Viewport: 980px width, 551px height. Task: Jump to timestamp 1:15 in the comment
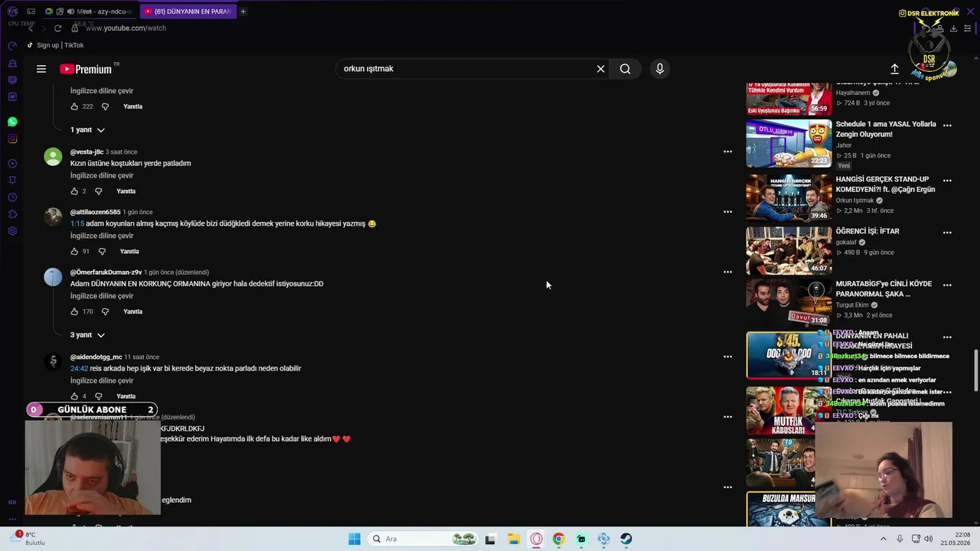[77, 223]
